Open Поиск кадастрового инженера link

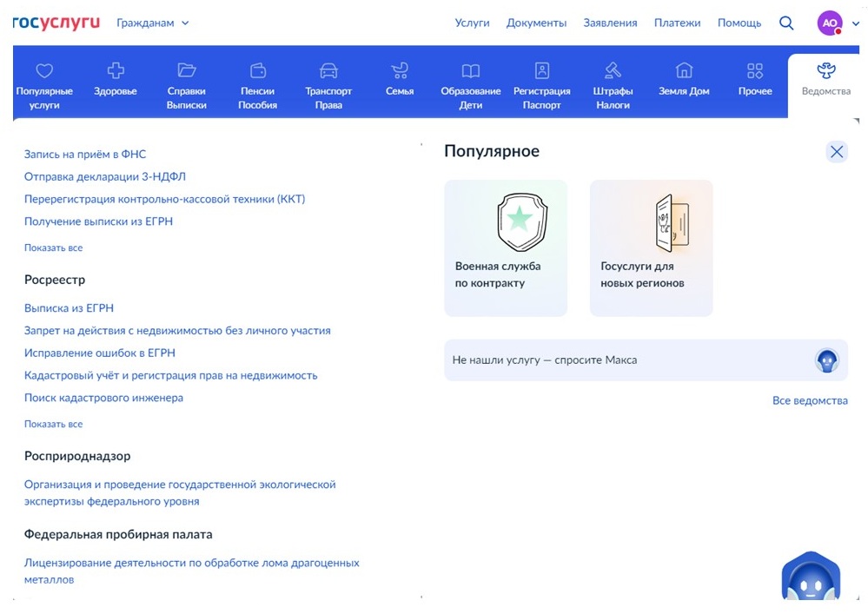pos(103,398)
